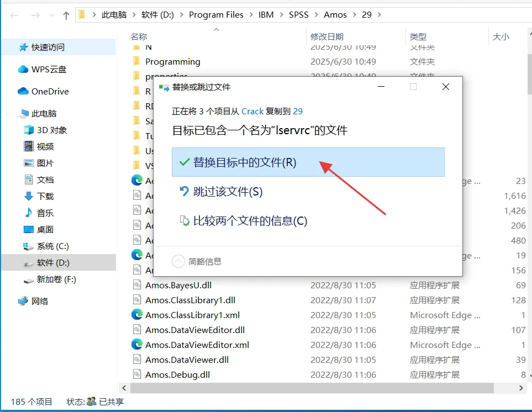Click the horizontal scrollbar left arrow
This screenshot has height=412, width=532.
click(124, 388)
